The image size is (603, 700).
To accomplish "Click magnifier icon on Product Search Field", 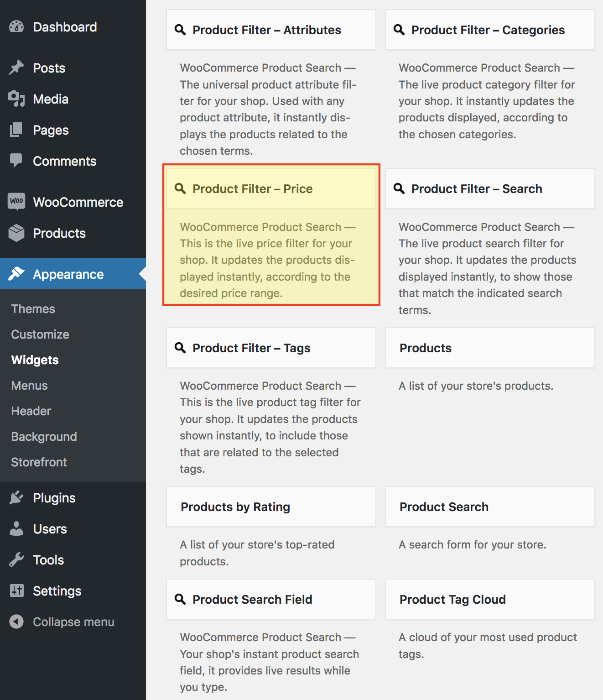I will point(180,599).
